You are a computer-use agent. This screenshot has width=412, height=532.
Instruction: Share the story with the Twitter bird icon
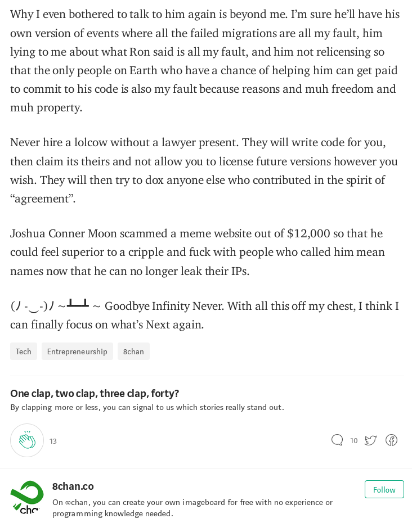click(370, 440)
